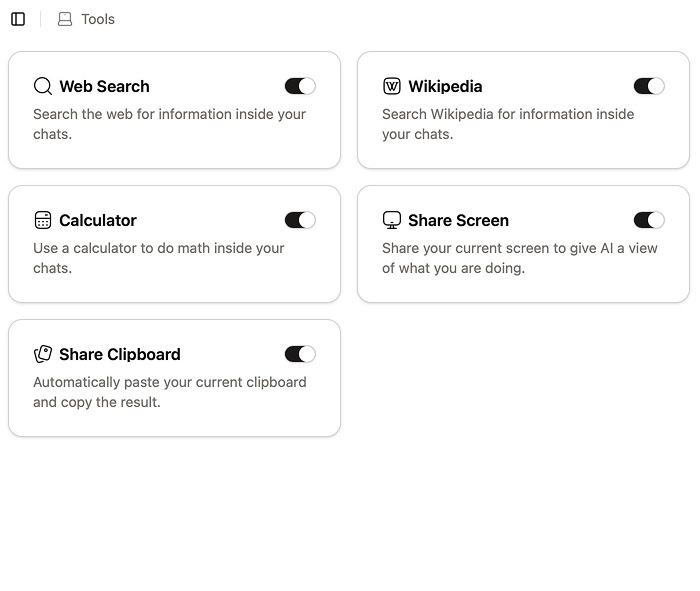
Task: Click the Calculator card title
Action: pyautogui.click(x=98, y=220)
